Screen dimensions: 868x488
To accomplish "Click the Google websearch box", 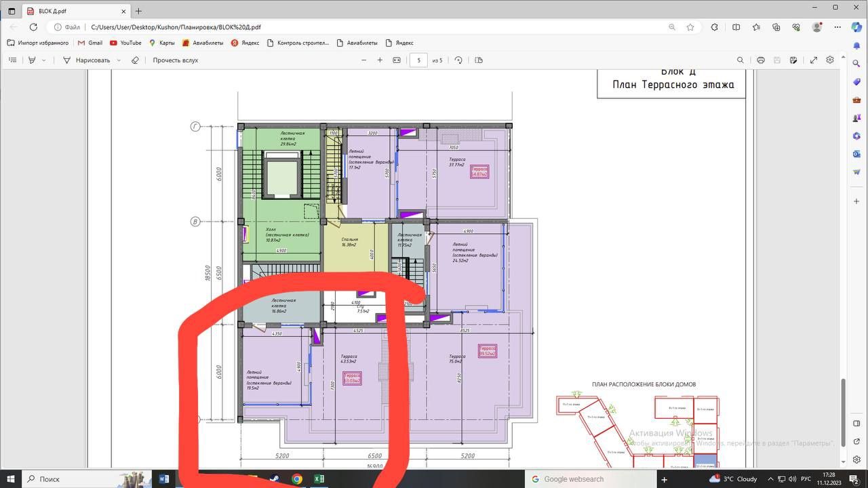I will point(590,479).
